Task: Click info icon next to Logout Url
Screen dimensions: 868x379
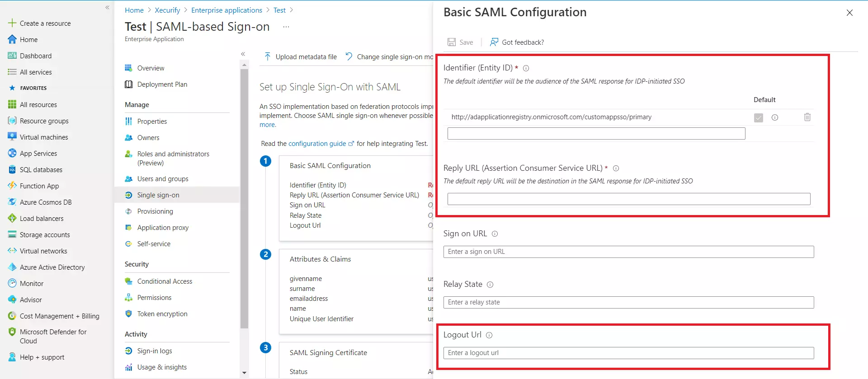Action: [489, 335]
